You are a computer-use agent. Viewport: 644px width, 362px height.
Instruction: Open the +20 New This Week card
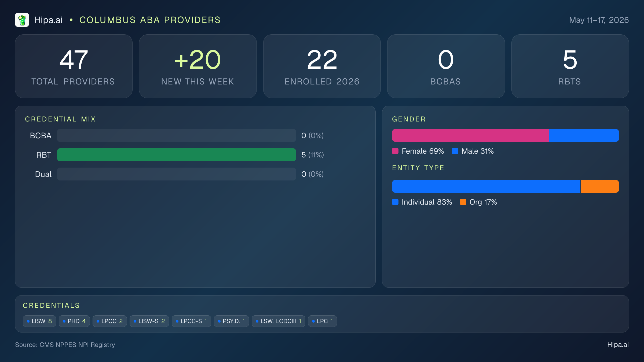[198, 66]
